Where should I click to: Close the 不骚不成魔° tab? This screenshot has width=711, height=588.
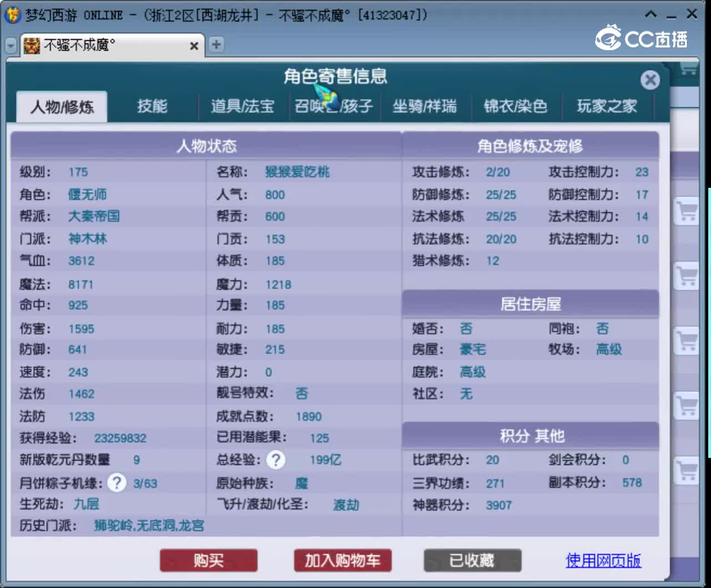click(x=194, y=46)
